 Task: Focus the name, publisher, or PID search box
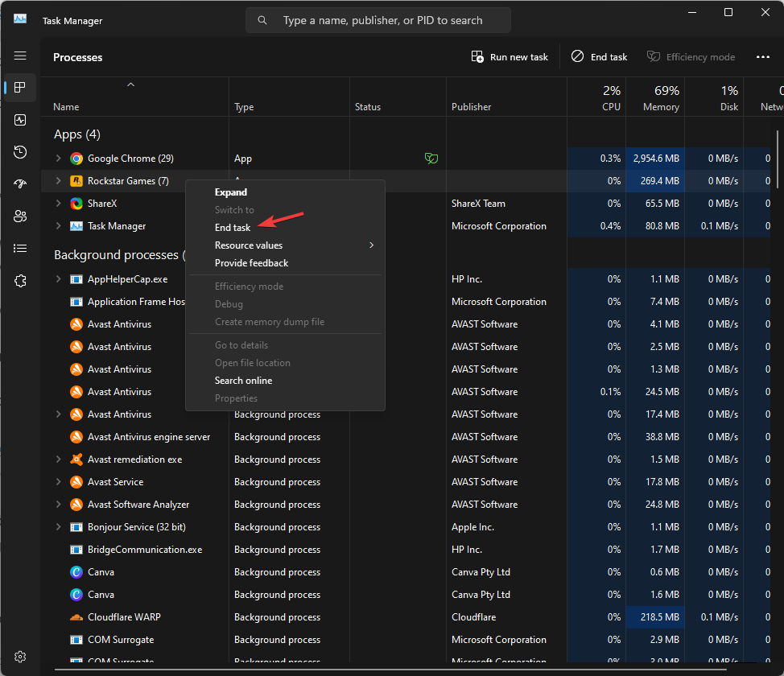coord(378,20)
